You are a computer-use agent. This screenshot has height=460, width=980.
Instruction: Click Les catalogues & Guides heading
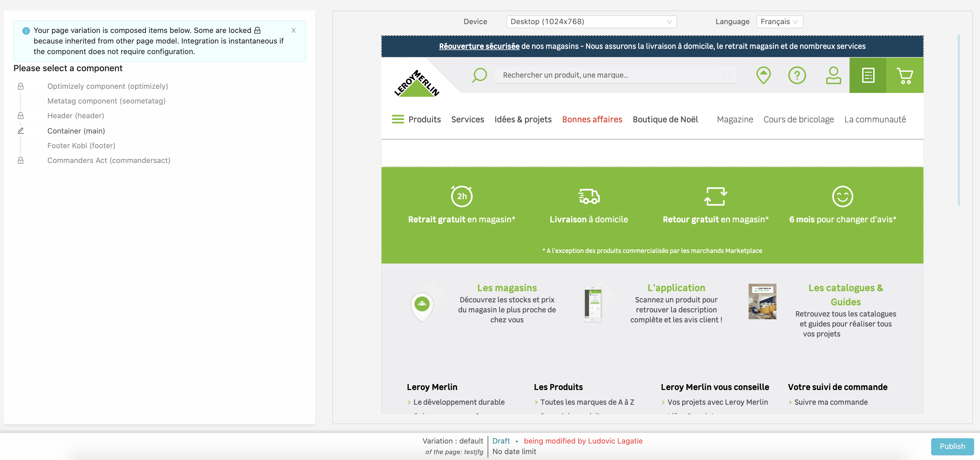coord(845,295)
